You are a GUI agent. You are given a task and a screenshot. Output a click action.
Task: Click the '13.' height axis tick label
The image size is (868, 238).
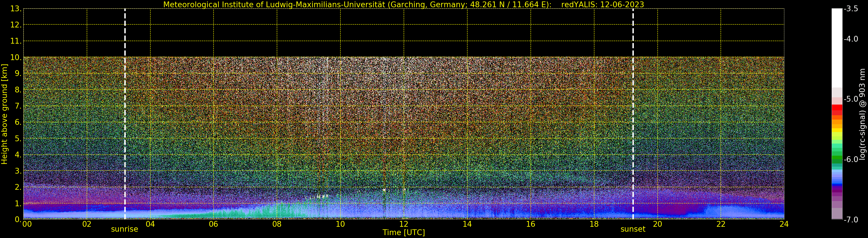pyautogui.click(x=16, y=9)
